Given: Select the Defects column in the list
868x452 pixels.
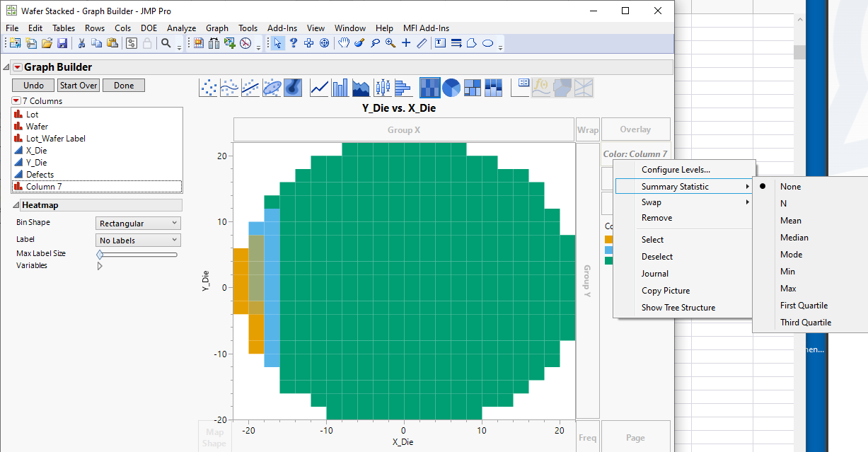Looking at the screenshot, I should [40, 174].
